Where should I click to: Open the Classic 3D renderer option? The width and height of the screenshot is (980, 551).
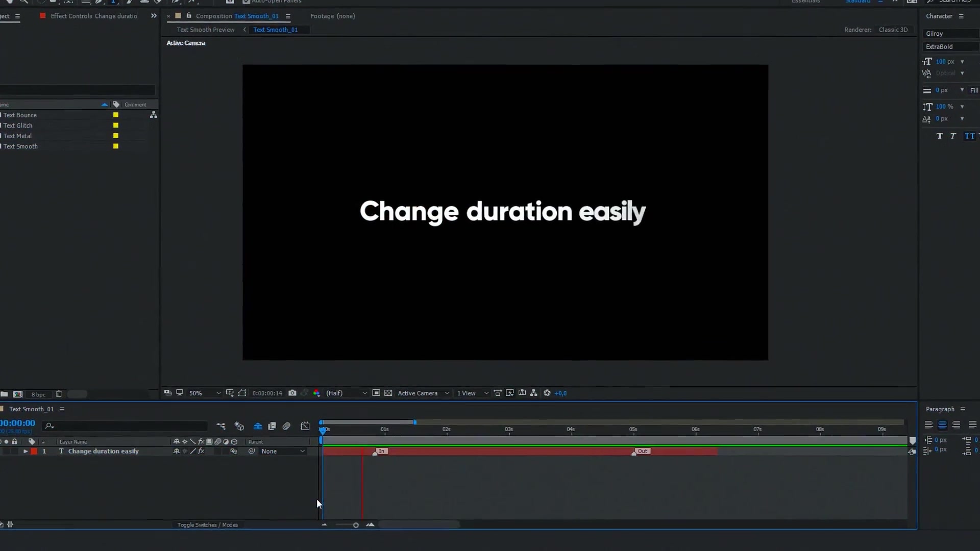coord(893,30)
